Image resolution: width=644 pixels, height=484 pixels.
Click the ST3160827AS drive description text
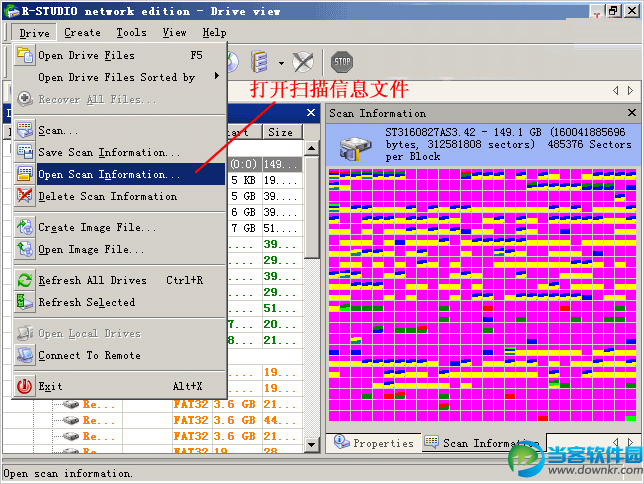pos(508,145)
